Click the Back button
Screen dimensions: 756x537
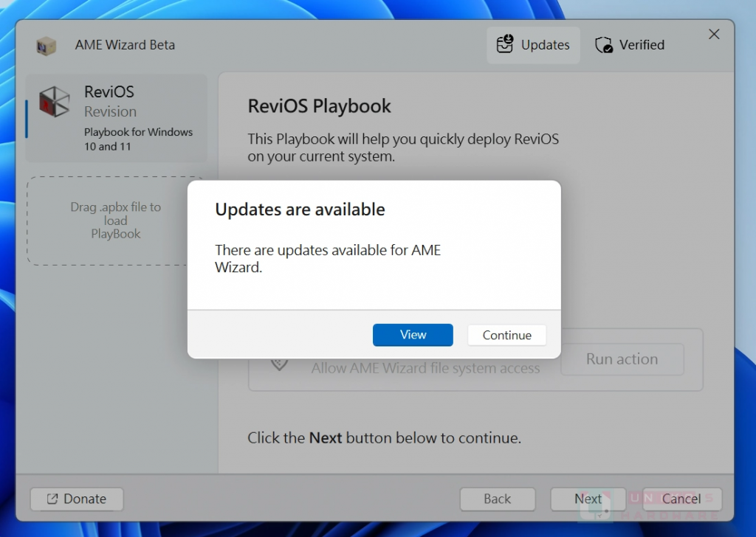497,499
